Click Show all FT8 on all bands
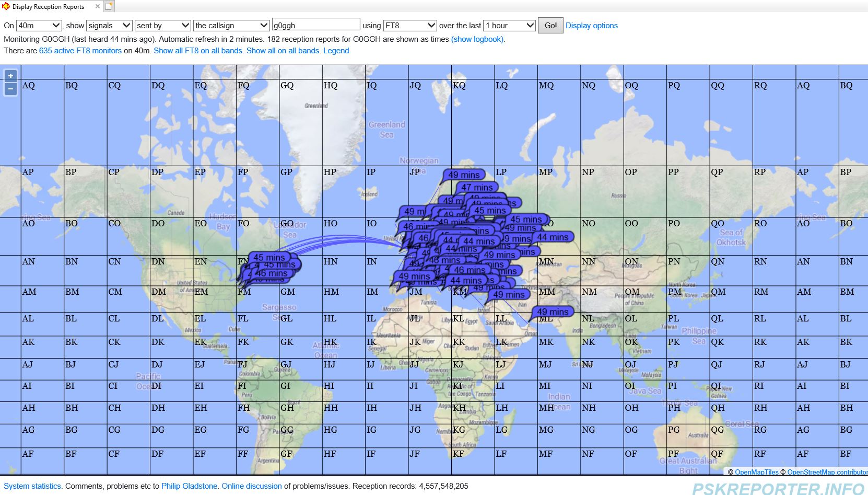The width and height of the screenshot is (868, 495). [198, 51]
